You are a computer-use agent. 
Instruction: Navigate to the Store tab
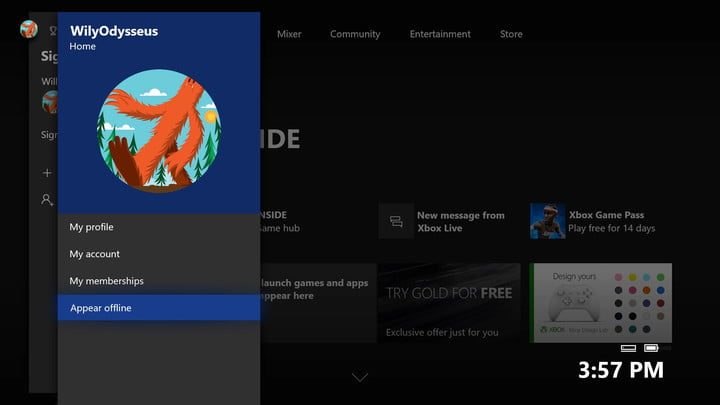click(x=511, y=34)
